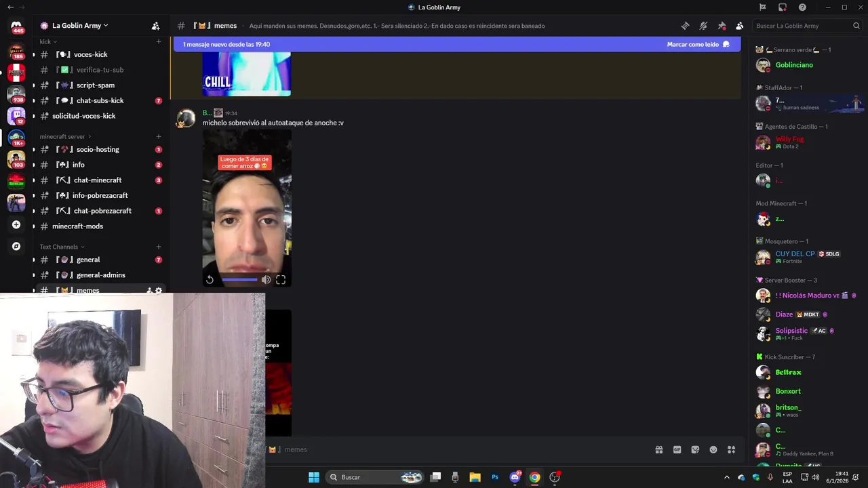Image resolution: width=868 pixels, height=488 pixels.
Task: Open the chat-minecraft channel
Action: point(100,180)
